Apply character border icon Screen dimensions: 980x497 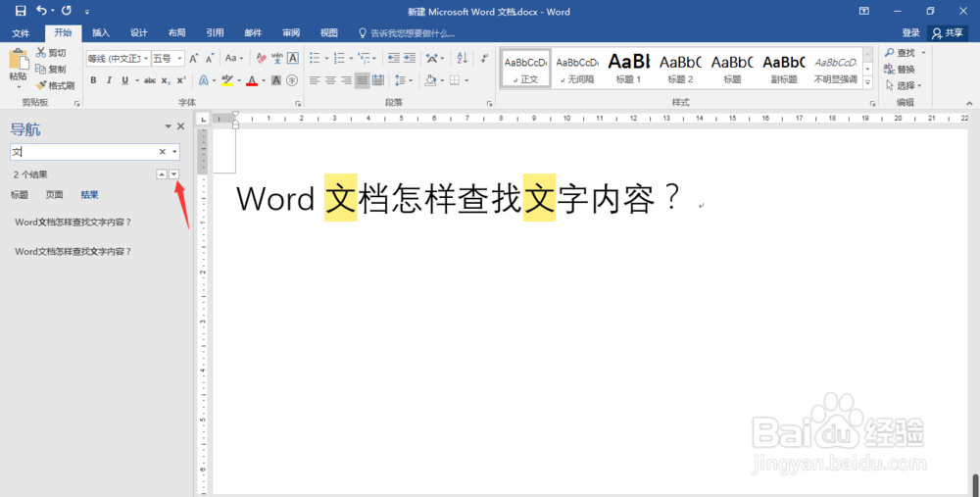[x=292, y=58]
